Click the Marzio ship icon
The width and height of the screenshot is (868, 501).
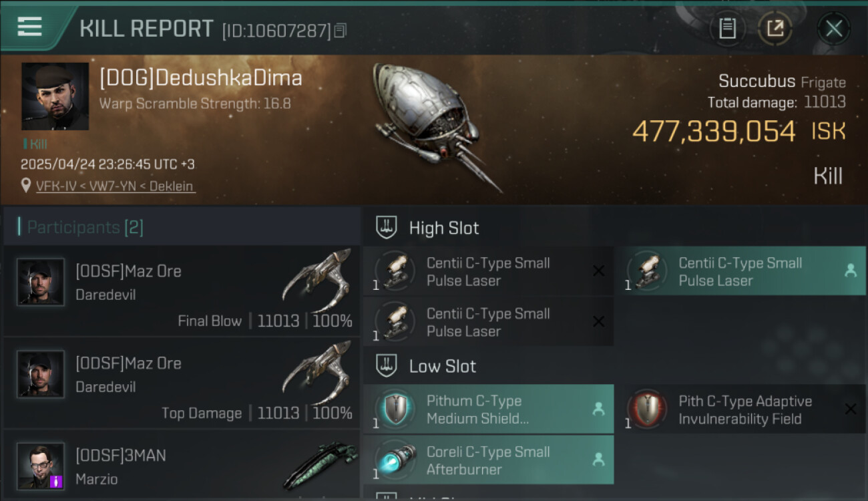point(319,466)
